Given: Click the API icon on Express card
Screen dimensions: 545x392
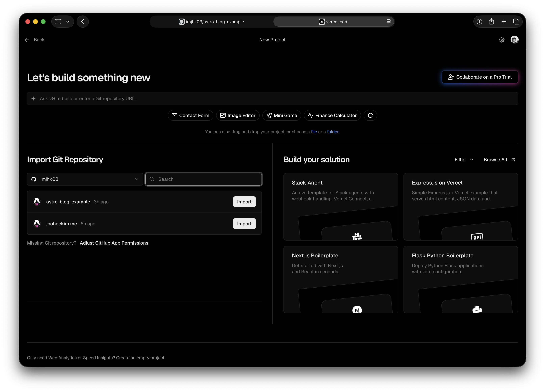Looking at the screenshot, I should (x=477, y=237).
